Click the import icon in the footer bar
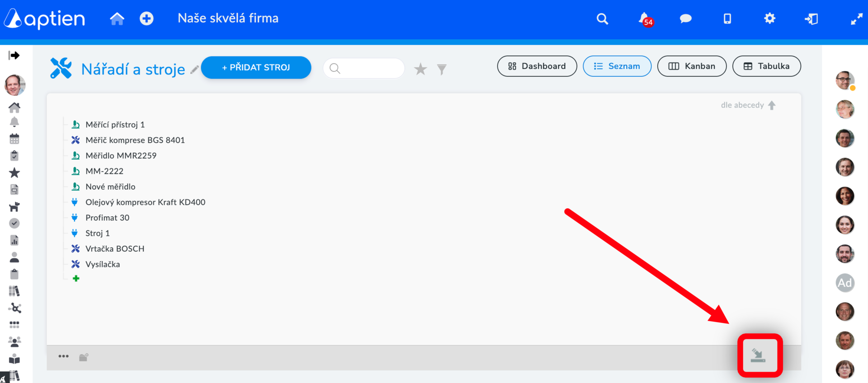Viewport: 868px width, 383px height. coord(758,355)
